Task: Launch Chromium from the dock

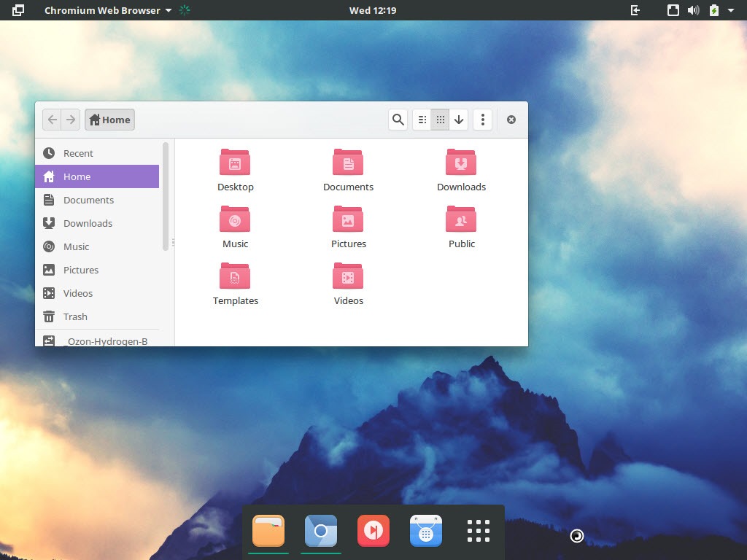Action: click(321, 531)
